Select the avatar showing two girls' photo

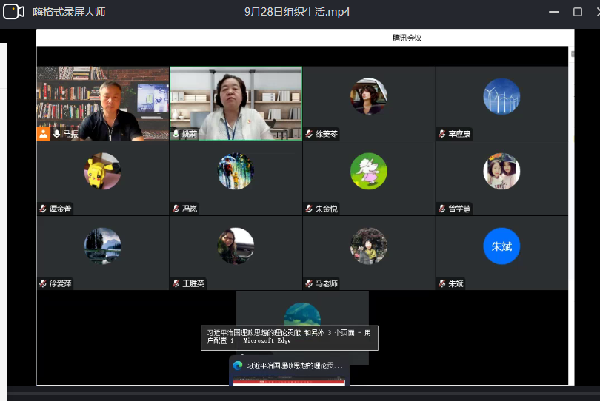501,171
